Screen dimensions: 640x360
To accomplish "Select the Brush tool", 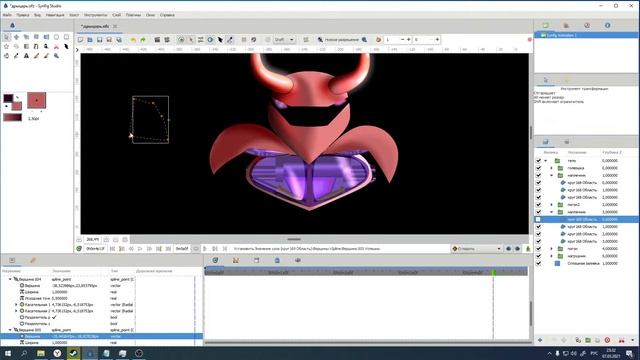I will click(x=46, y=56).
